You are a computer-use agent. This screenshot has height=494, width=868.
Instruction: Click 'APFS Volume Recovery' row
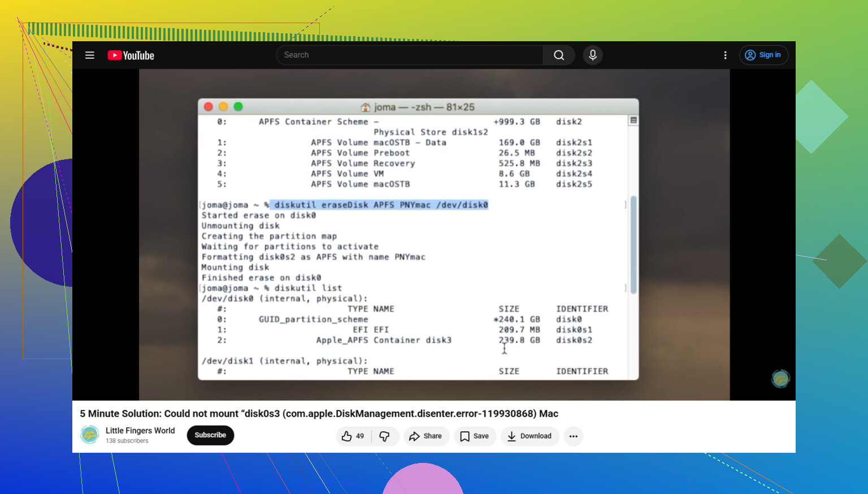(405, 164)
